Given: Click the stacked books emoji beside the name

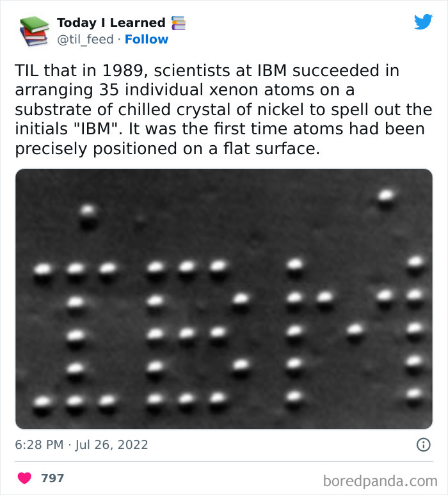Looking at the screenshot, I should coord(179,23).
